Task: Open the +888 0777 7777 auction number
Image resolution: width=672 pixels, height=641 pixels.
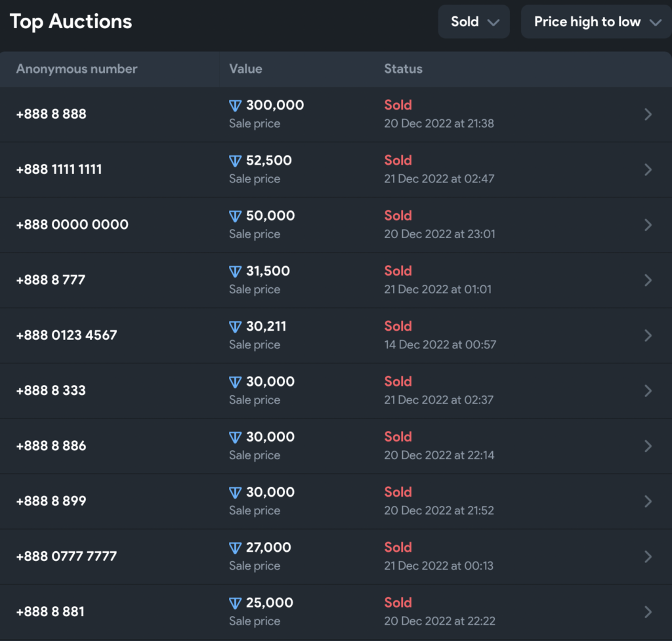Action: 66,556
